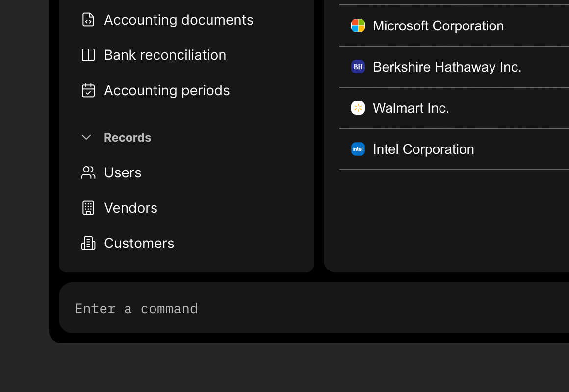Click the Walmart spark logo
The height and width of the screenshot is (392, 569).
(x=358, y=108)
